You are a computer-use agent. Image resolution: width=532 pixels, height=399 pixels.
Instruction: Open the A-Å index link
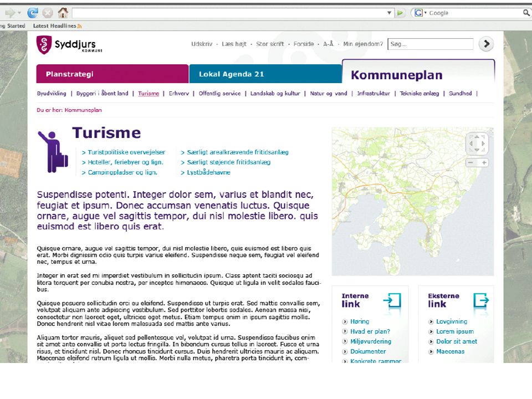coord(328,44)
